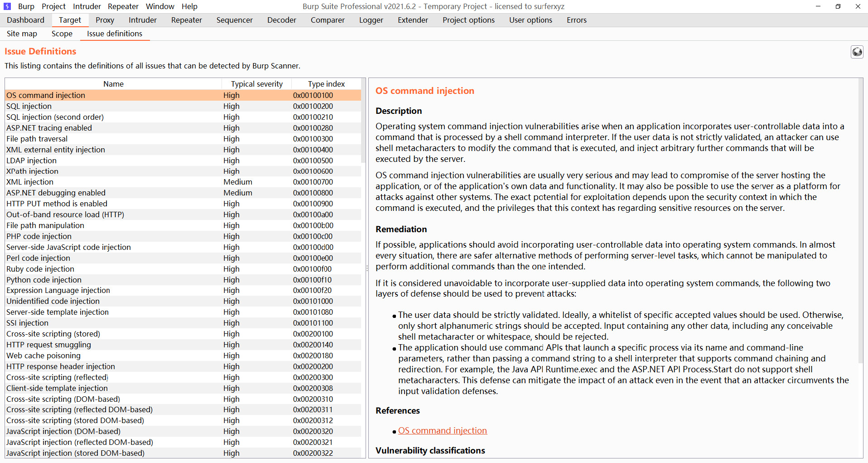Switch to the Logger tab

371,20
